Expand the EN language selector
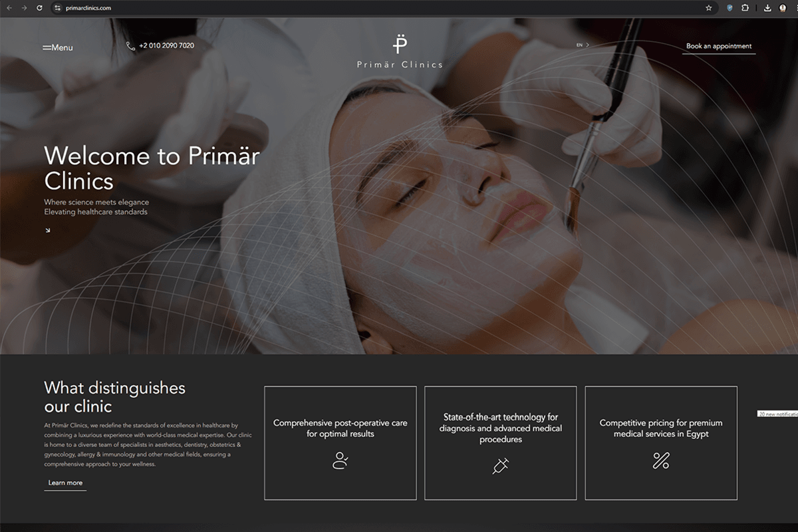The width and height of the screenshot is (798, 532). click(583, 45)
